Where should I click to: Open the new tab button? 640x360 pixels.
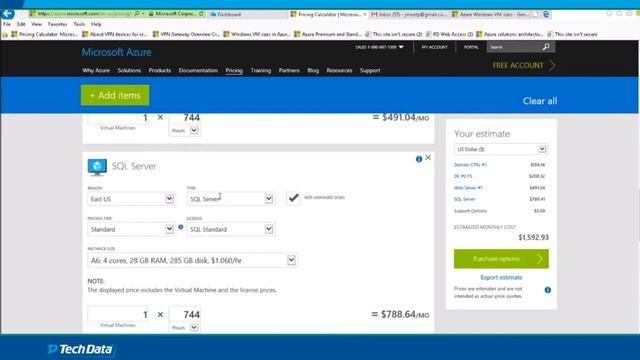pyautogui.click(x=536, y=14)
